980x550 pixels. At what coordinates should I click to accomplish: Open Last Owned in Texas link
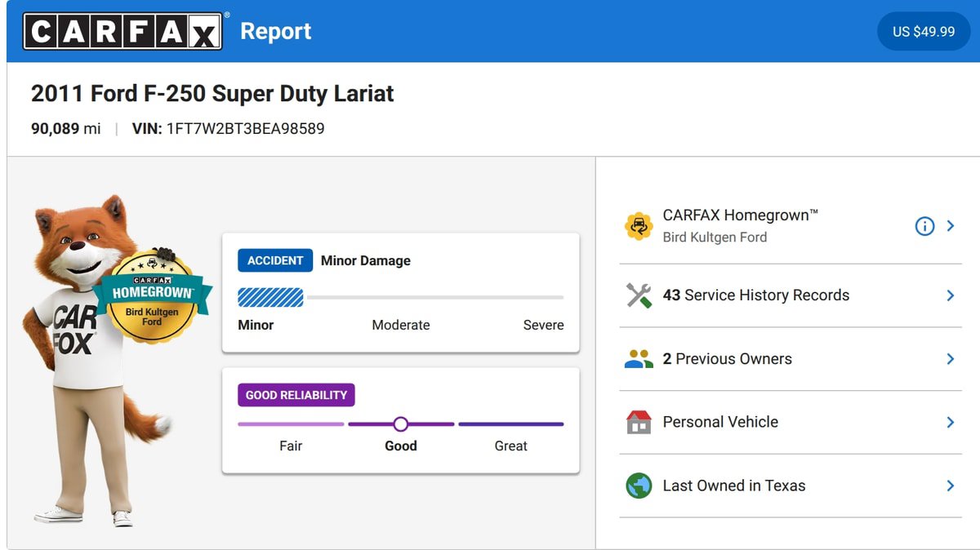point(734,486)
